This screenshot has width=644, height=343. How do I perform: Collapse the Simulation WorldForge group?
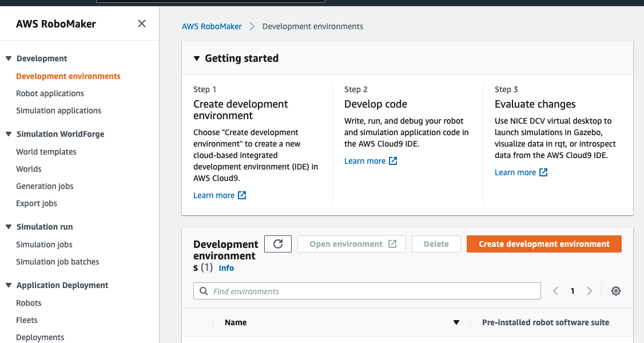click(9, 134)
